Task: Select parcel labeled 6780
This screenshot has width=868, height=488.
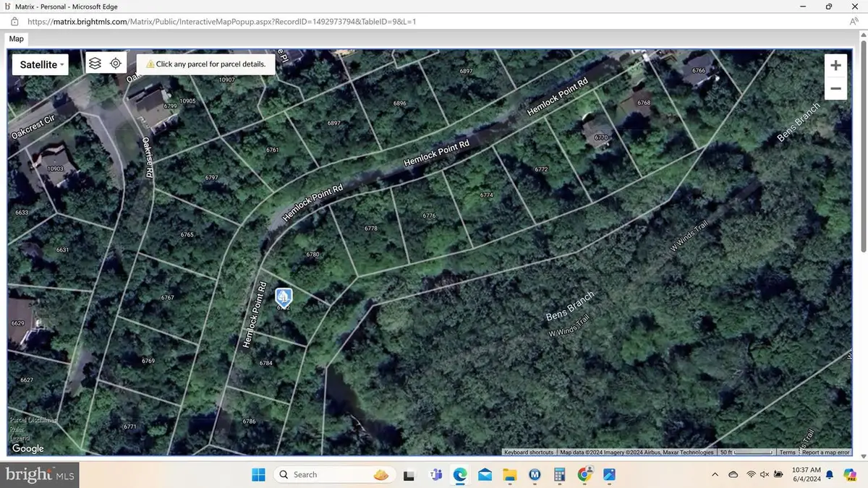Action: (312, 254)
